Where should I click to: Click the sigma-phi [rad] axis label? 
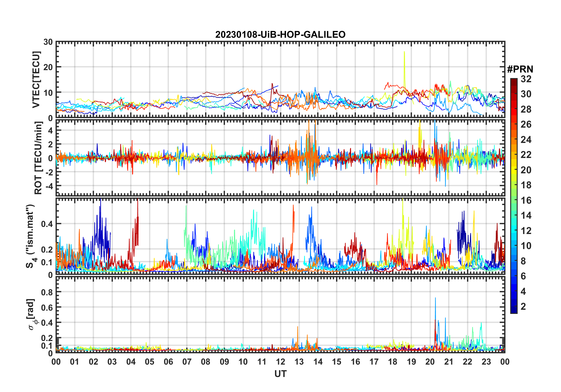tap(31, 314)
